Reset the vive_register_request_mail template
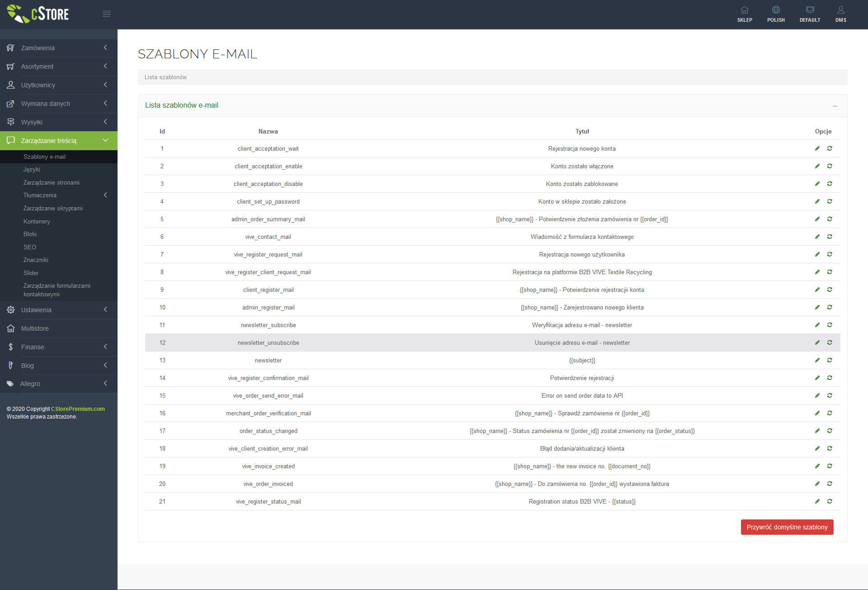This screenshot has width=868, height=590. (x=830, y=254)
